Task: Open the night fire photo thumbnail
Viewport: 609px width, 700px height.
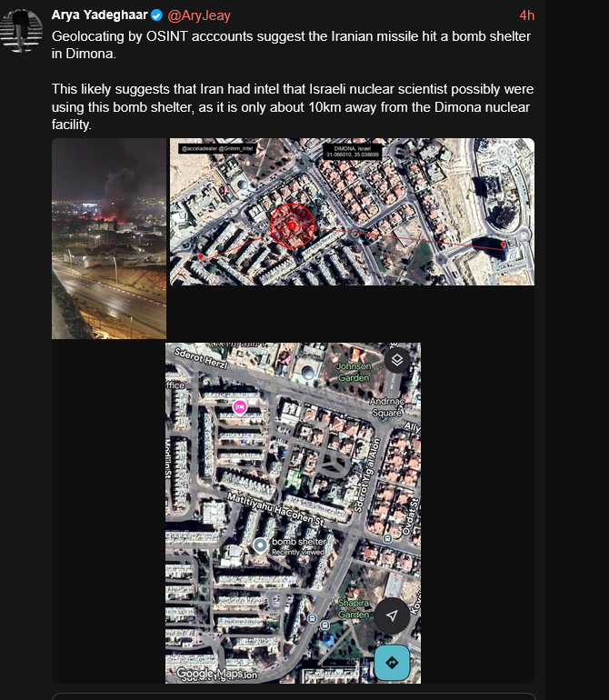Action: click(109, 238)
